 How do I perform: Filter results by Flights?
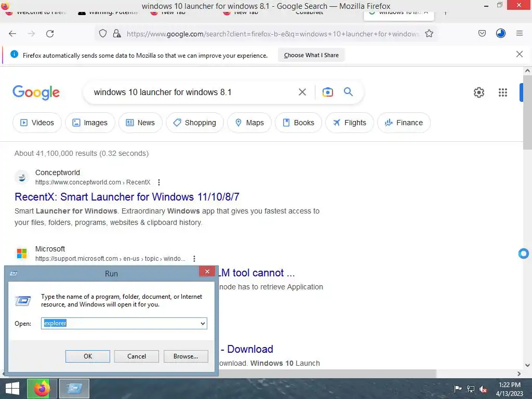click(350, 123)
